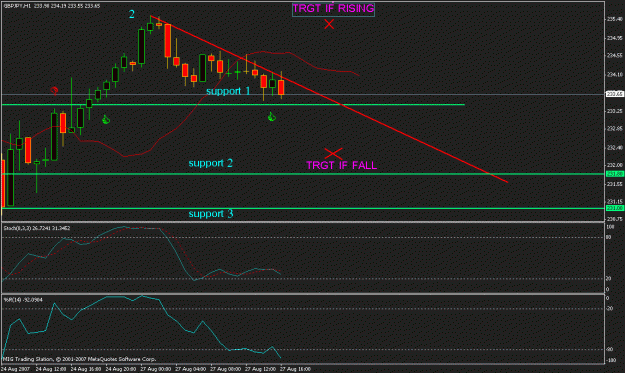Click the 233.25 price axis value
Screen dimensions: 625x373
coord(615,111)
